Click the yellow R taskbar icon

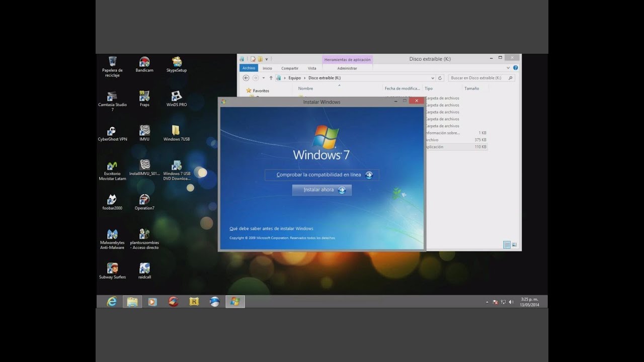pyautogui.click(x=194, y=302)
